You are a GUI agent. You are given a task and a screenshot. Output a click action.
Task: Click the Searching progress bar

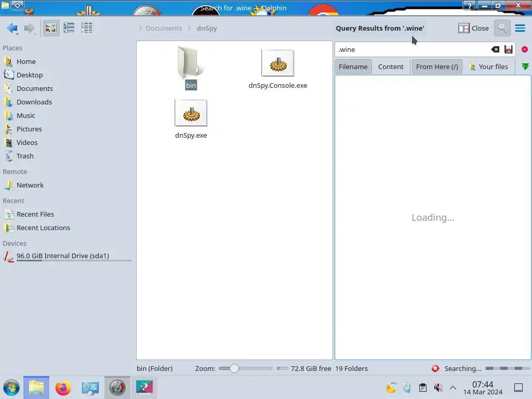coord(507,368)
